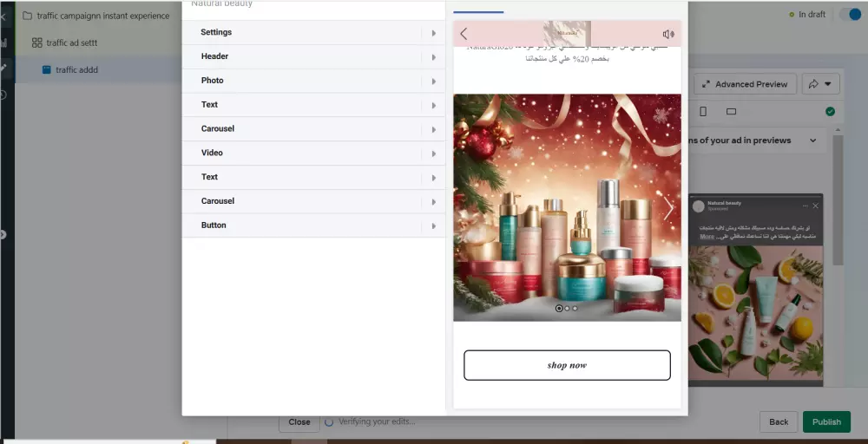Click the Back button
Image resolution: width=868 pixels, height=444 pixels.
(x=779, y=421)
